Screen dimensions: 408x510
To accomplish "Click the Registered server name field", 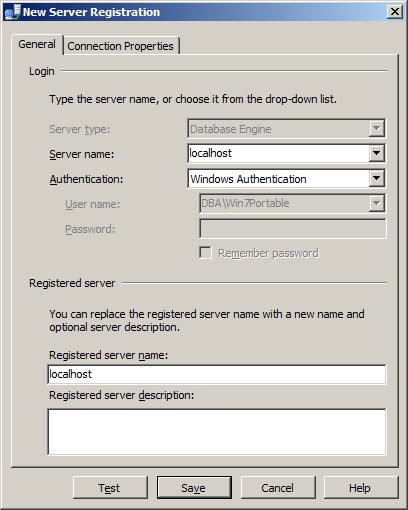I will [x=217, y=374].
